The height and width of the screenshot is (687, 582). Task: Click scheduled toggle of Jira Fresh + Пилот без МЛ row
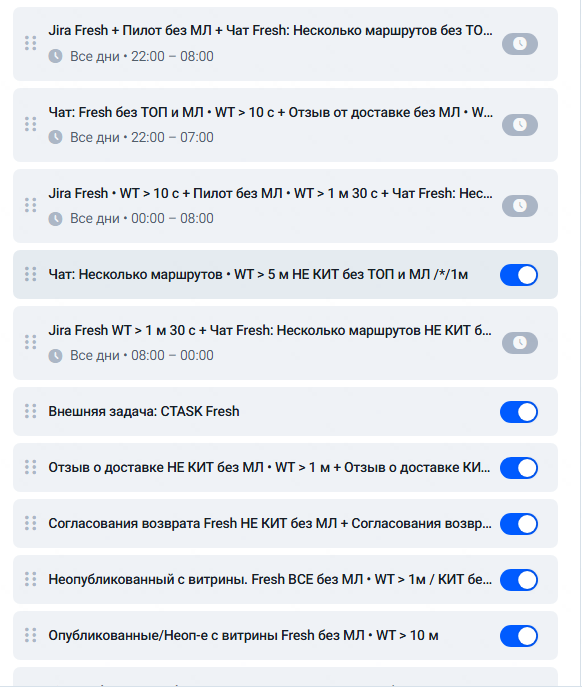point(520,44)
